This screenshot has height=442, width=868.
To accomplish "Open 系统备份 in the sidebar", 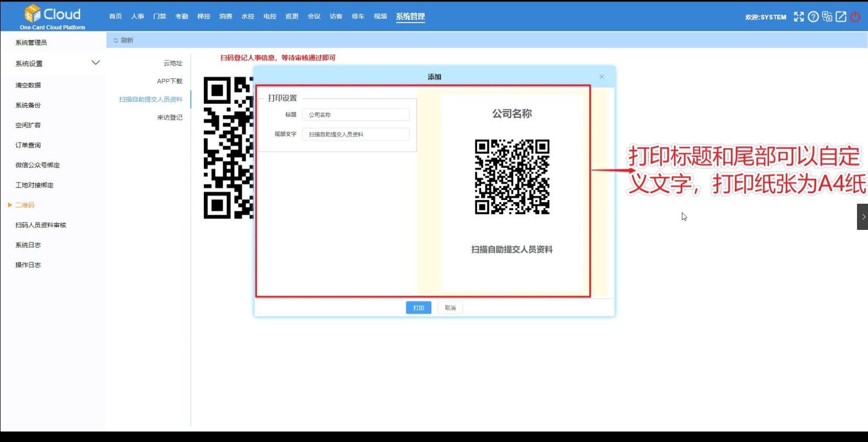I will 28,105.
